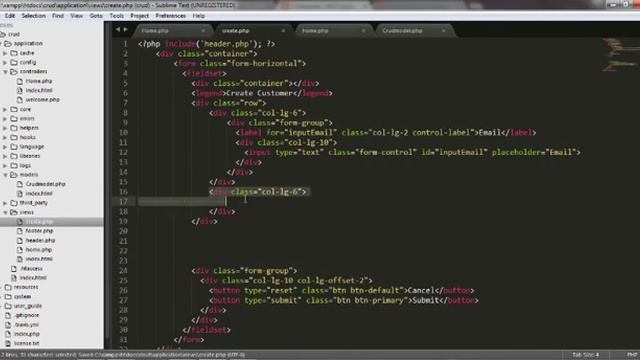Open the View menu
640x360 pixels.
(76, 16)
